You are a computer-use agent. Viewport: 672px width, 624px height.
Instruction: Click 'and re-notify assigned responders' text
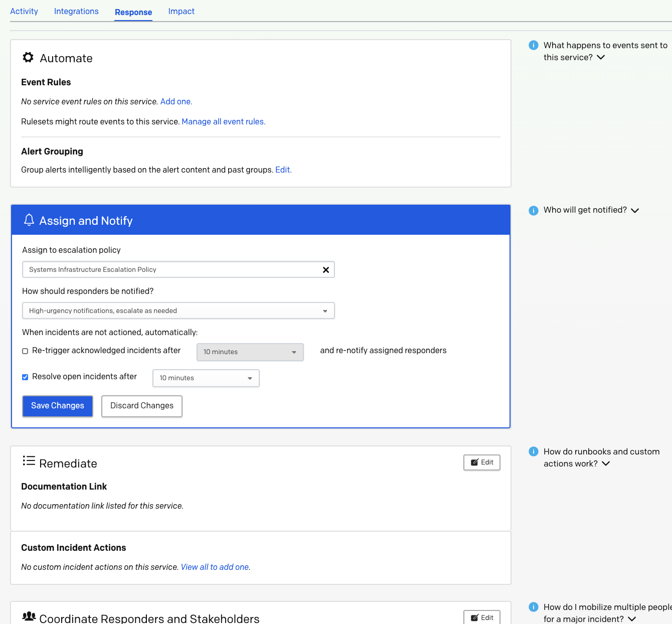pyautogui.click(x=383, y=350)
